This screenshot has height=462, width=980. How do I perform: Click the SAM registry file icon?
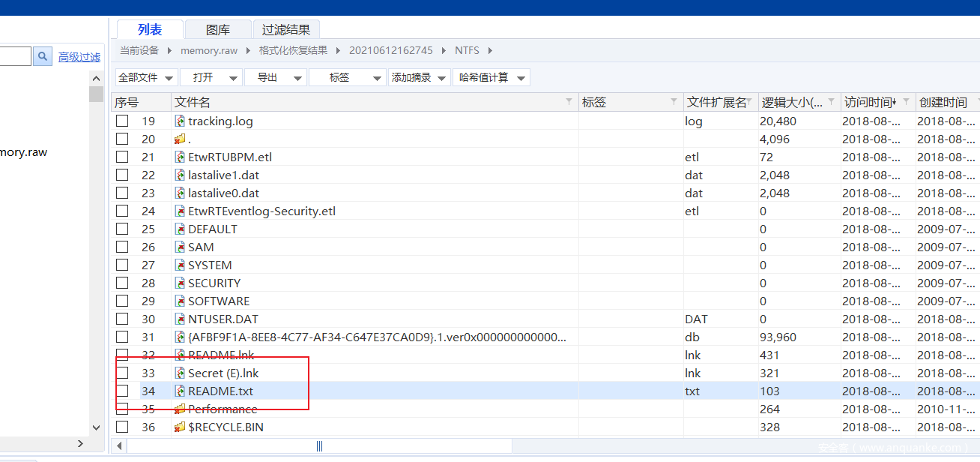(180, 247)
